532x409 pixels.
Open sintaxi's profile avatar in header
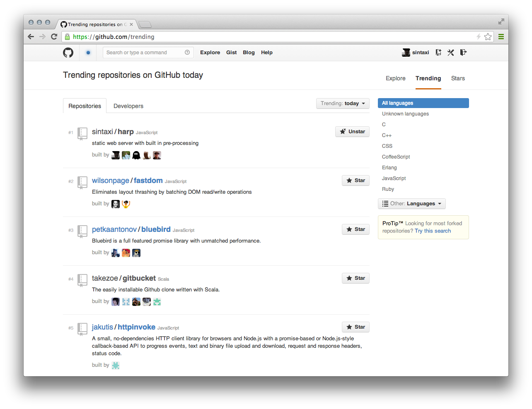(x=406, y=52)
